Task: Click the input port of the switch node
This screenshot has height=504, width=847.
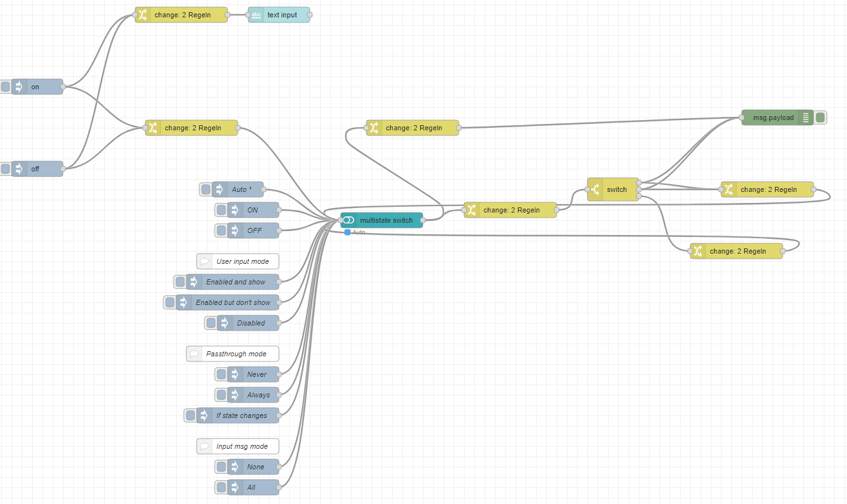Action: tap(587, 189)
